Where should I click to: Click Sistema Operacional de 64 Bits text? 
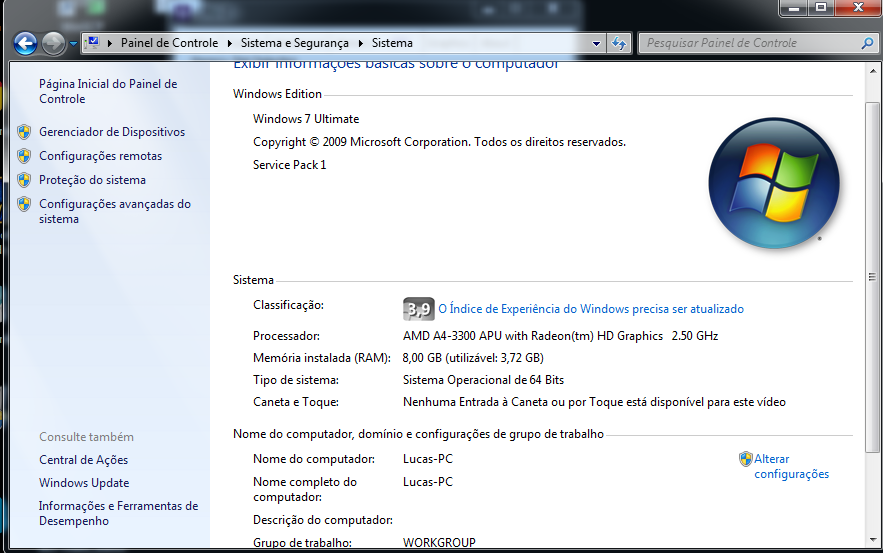click(483, 380)
